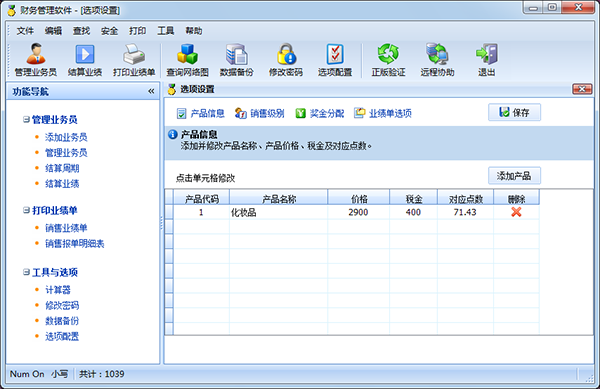Click 修改密码 padlock icon
Screen dimensions: 600x389
coord(286,60)
